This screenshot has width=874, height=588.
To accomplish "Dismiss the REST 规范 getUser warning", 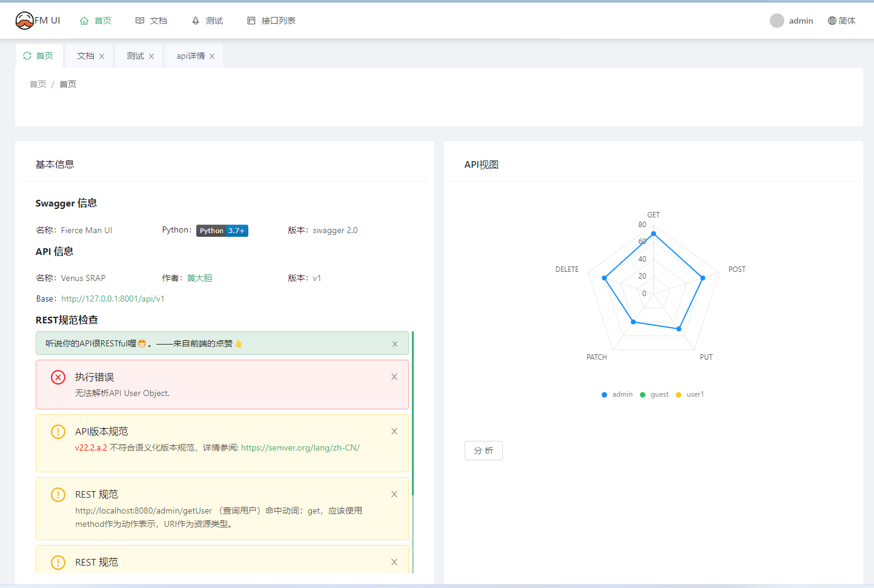I will click(394, 494).
